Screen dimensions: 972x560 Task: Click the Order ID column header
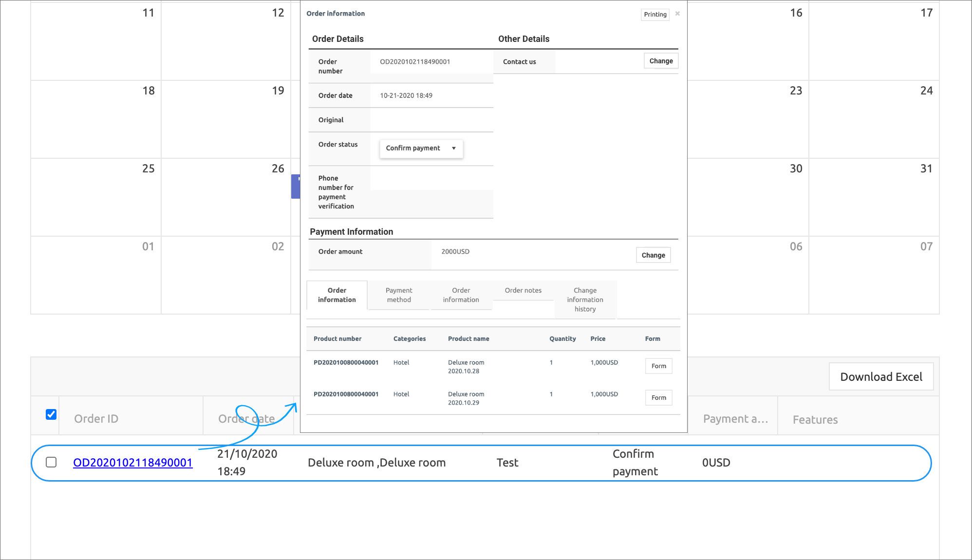tap(96, 419)
